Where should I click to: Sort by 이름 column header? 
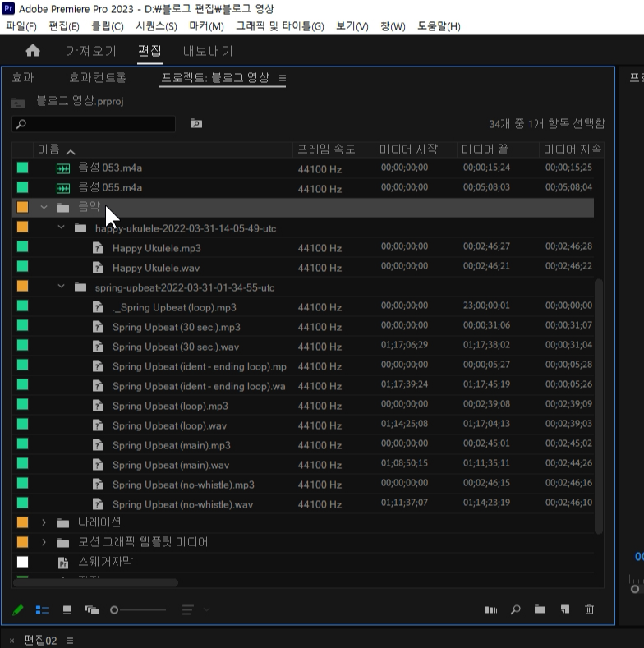point(48,149)
